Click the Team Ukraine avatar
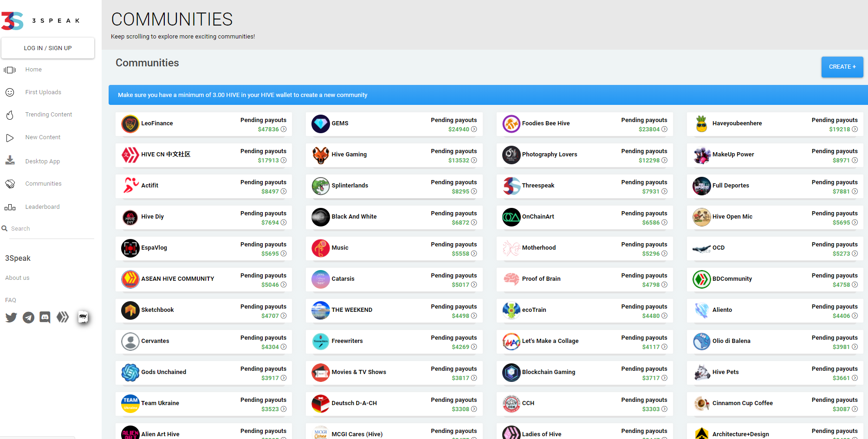This screenshot has height=439, width=868. pyautogui.click(x=130, y=404)
